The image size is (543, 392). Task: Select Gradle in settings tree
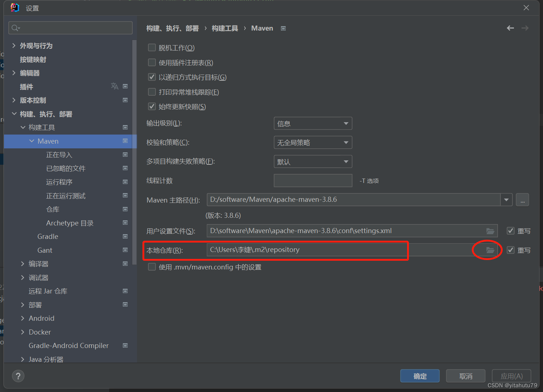click(x=48, y=236)
